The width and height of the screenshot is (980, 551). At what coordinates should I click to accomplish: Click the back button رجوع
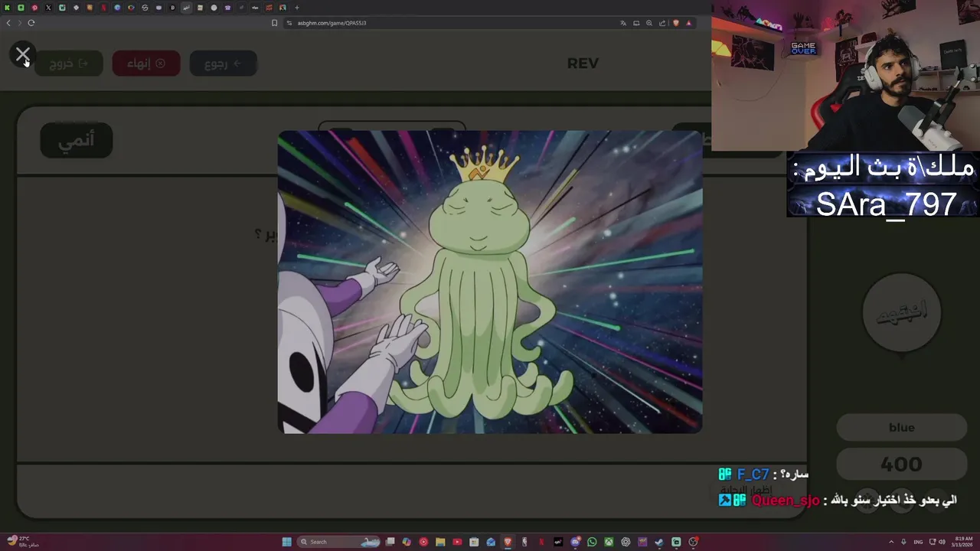pyautogui.click(x=223, y=64)
